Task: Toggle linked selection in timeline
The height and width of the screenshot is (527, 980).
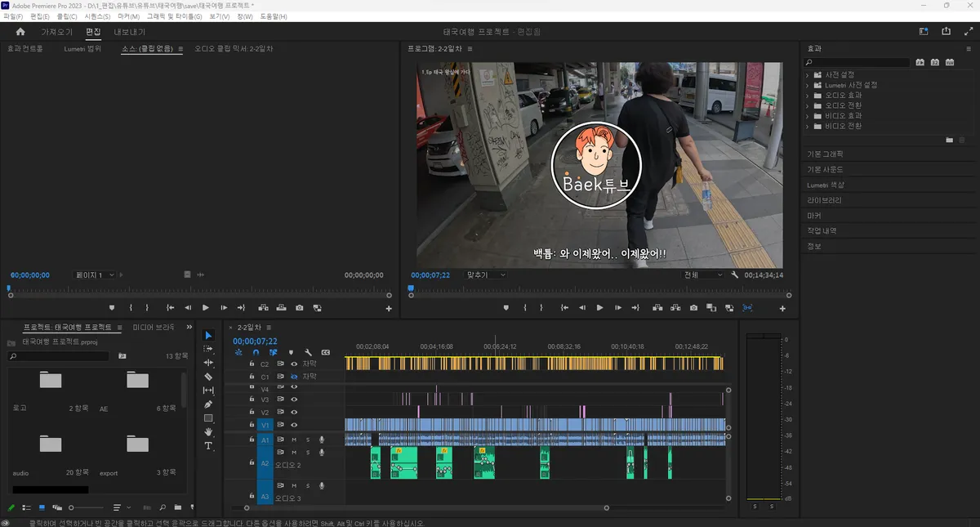Action: pyautogui.click(x=273, y=352)
